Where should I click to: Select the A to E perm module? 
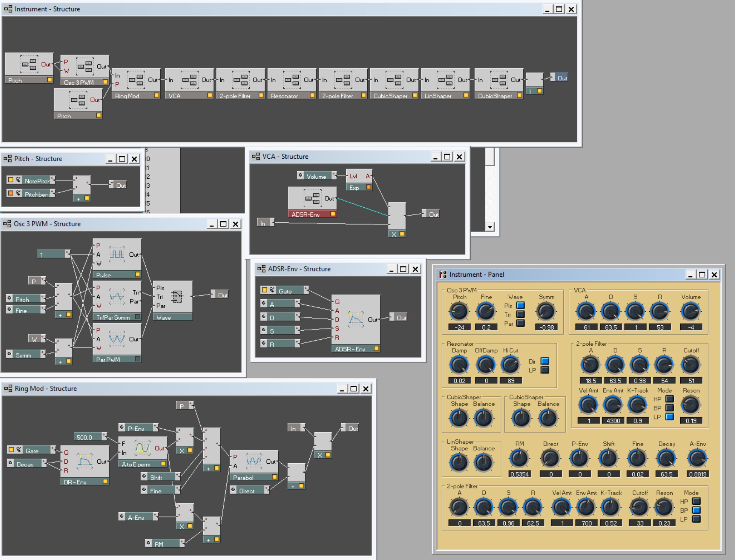coord(143,452)
